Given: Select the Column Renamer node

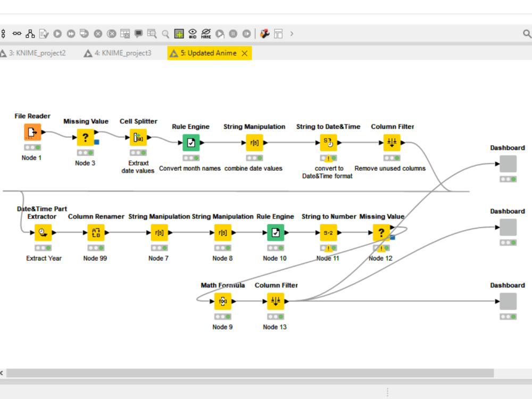Looking at the screenshot, I should [95, 232].
